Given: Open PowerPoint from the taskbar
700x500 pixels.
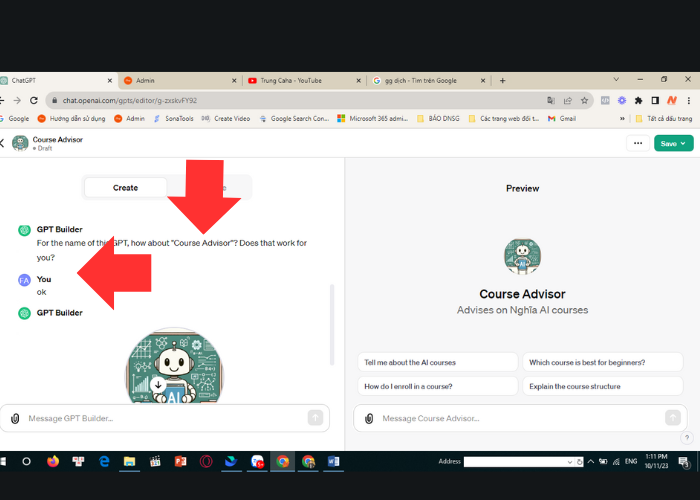Looking at the screenshot, I should [x=181, y=462].
